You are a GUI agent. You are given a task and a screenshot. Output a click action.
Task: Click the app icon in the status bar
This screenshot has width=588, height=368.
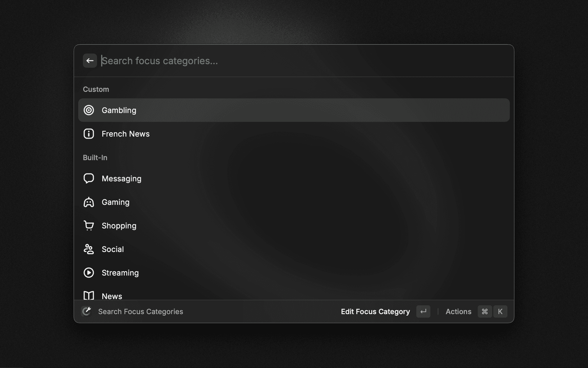coord(86,311)
